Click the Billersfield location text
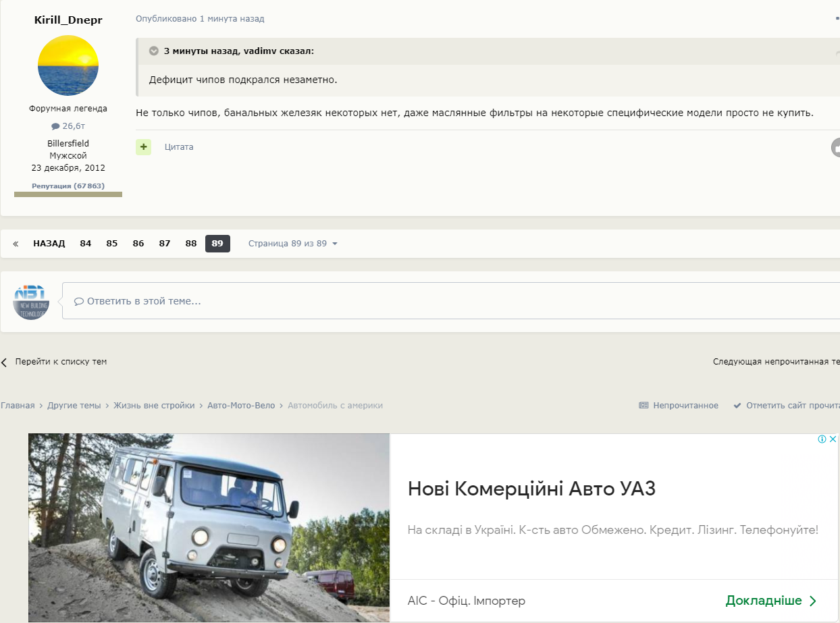The height and width of the screenshot is (623, 840). [68, 144]
